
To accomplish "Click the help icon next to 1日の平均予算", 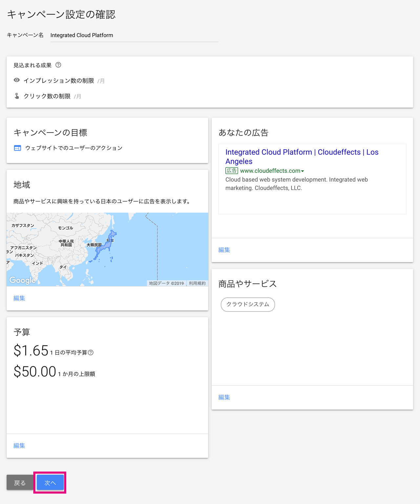I will tap(91, 352).
